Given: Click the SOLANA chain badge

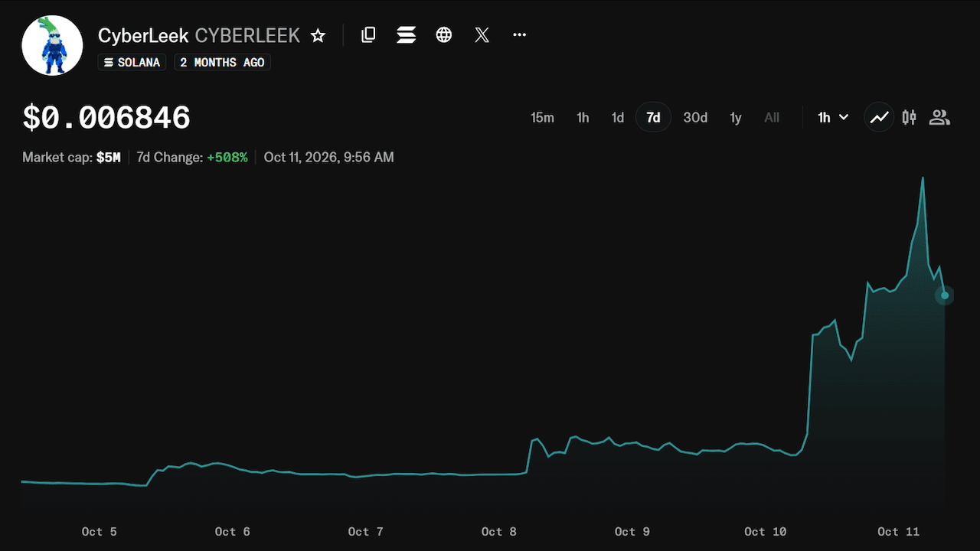Looking at the screenshot, I should pos(132,62).
